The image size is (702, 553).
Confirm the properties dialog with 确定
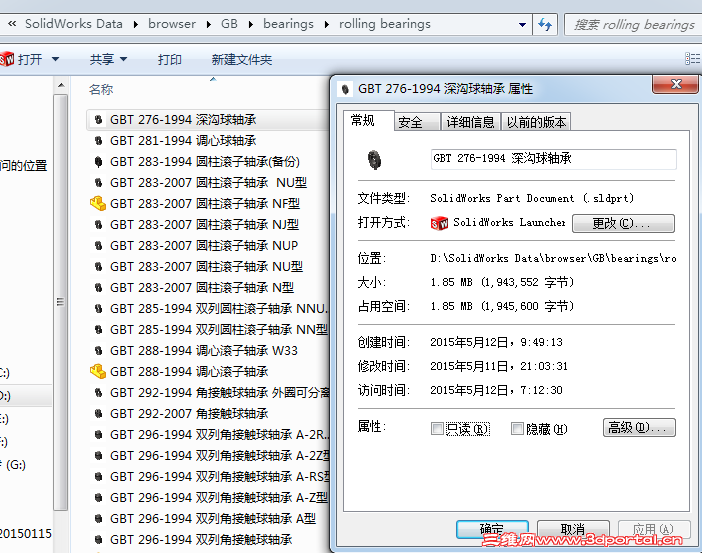492,530
